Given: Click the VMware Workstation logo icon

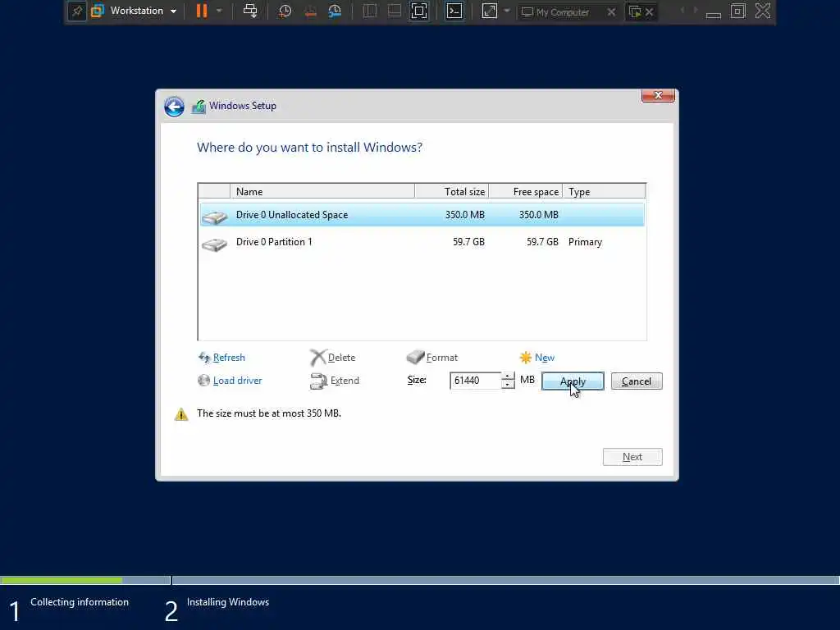Looking at the screenshot, I should point(97,11).
